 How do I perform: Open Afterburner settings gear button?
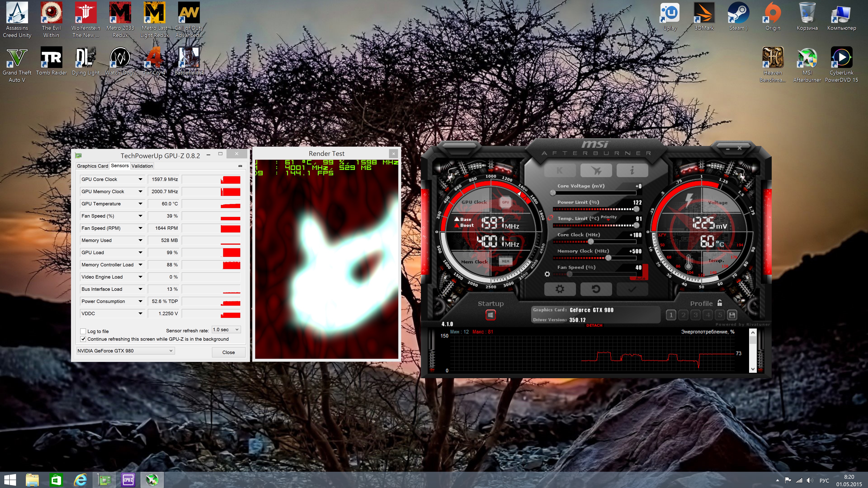coord(560,289)
